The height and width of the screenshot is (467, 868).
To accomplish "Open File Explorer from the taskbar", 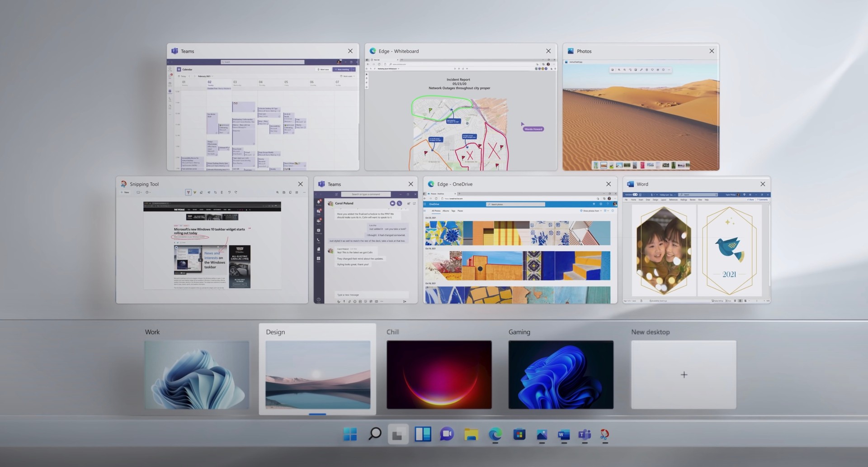I will coord(471,434).
